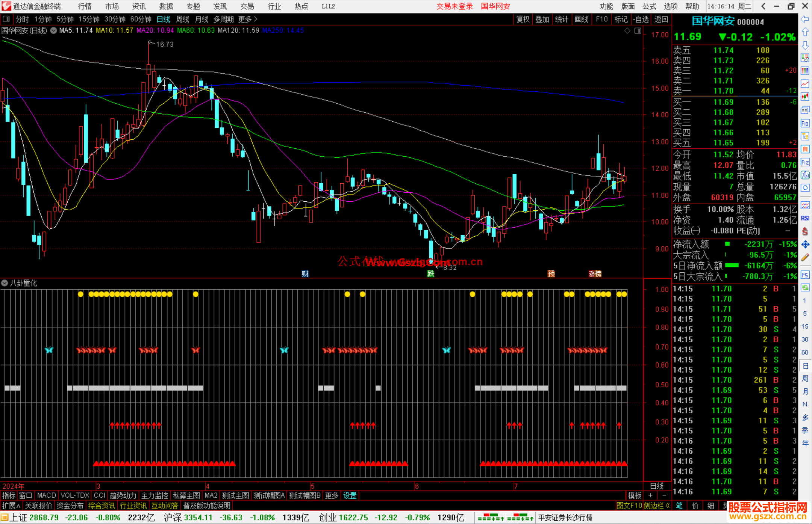Toggle the panel icon left of 分时
812x524 pixels.
pos(6,19)
